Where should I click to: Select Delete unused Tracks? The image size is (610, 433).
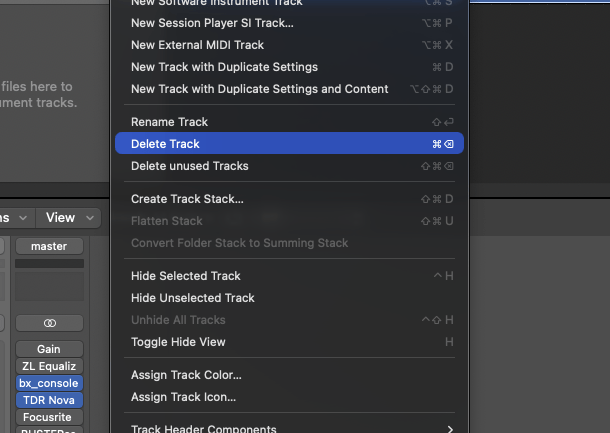[289, 166]
